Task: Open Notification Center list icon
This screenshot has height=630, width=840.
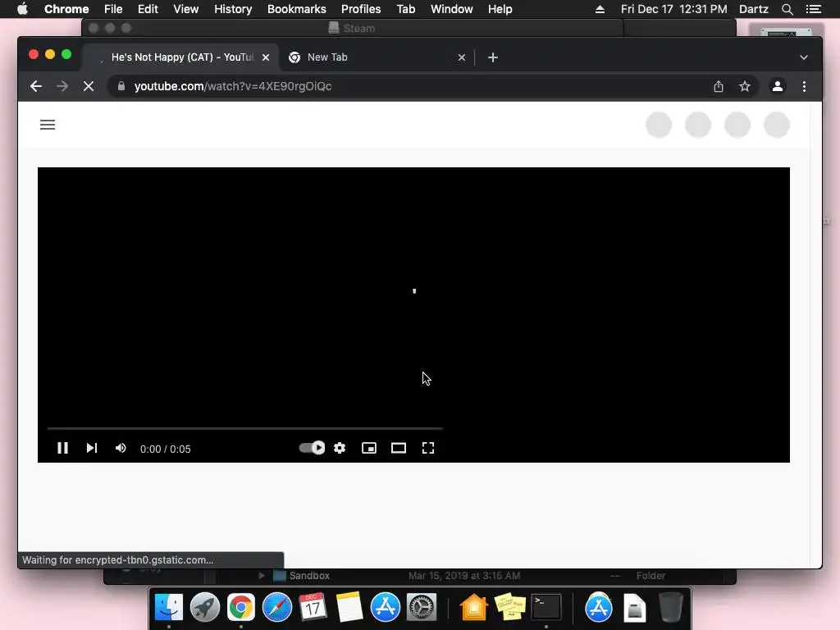Action: [x=814, y=9]
